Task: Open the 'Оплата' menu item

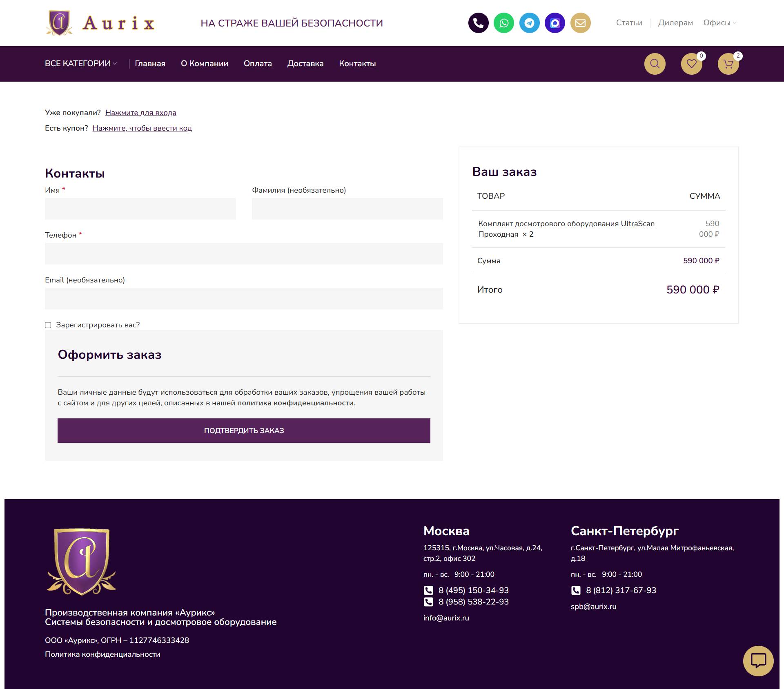Action: [x=258, y=64]
